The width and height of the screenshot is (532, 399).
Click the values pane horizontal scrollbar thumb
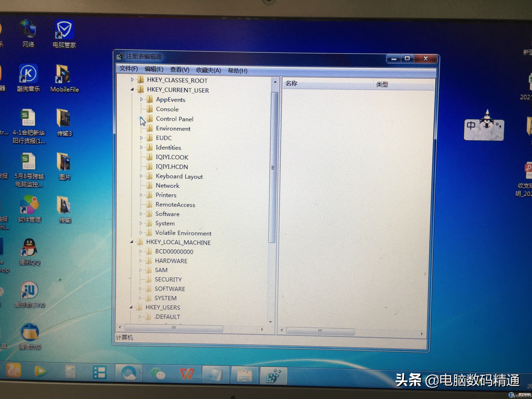click(320, 331)
